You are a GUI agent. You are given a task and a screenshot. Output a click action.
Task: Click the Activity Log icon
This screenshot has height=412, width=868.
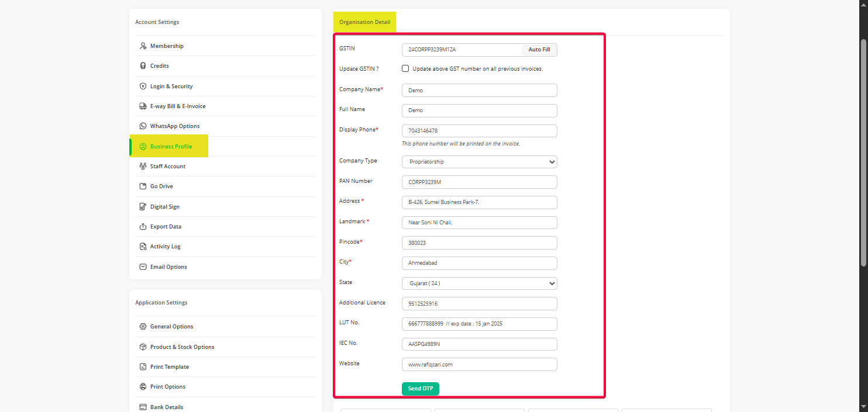tap(143, 247)
